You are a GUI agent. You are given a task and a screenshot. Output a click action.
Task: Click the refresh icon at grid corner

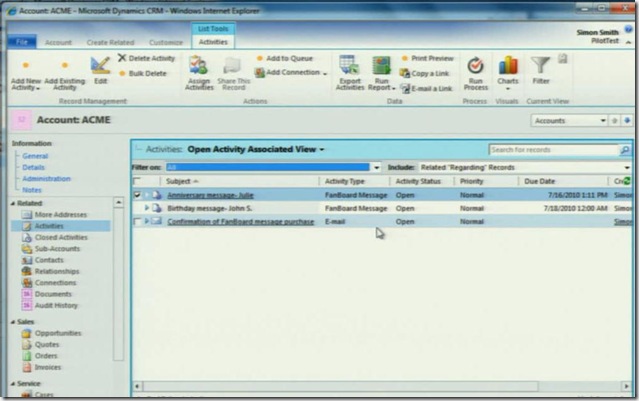[627, 181]
